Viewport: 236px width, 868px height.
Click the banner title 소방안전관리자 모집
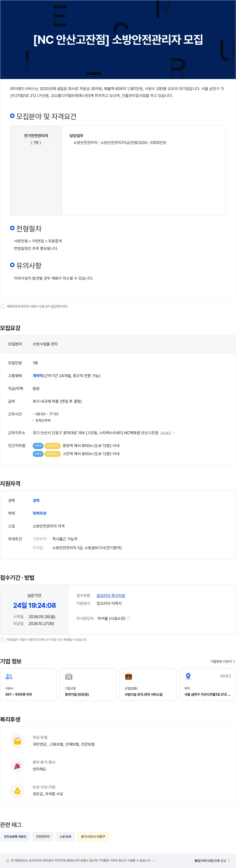coord(157,40)
